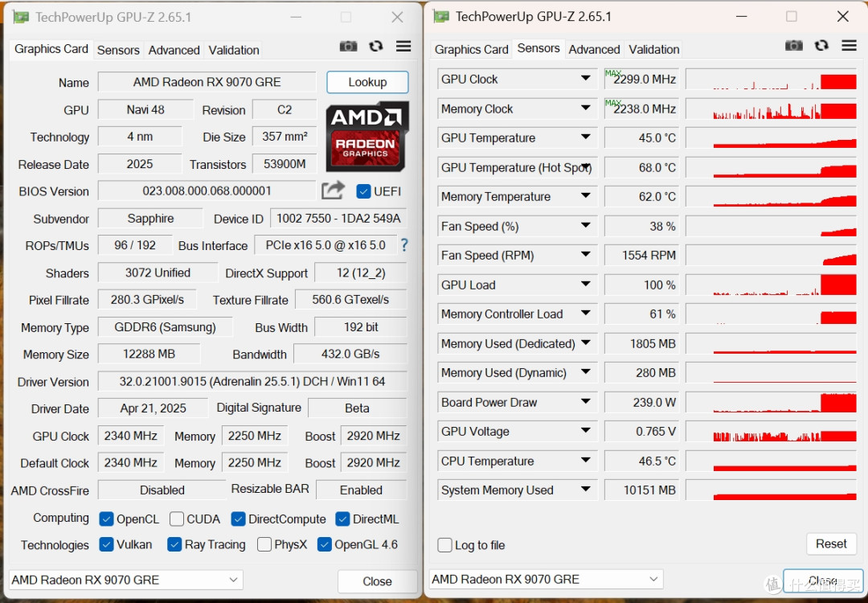Viewport: 868px width, 603px height.
Task: Click the GPU Clock sensor graph
Action: [x=771, y=79]
